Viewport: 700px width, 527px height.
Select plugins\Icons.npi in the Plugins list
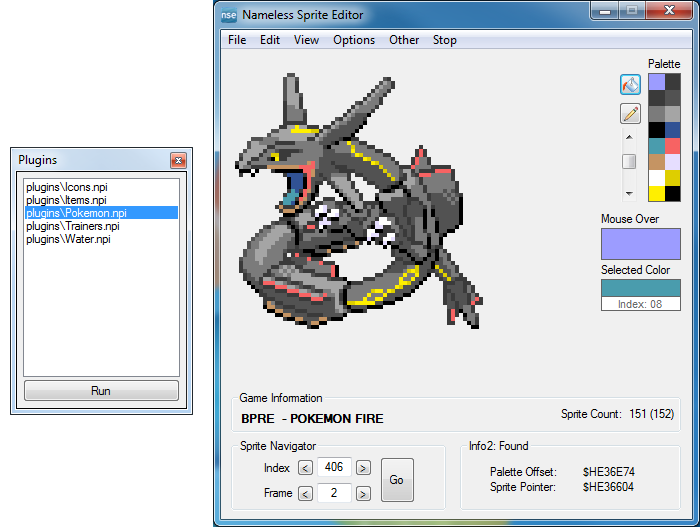coord(101,187)
